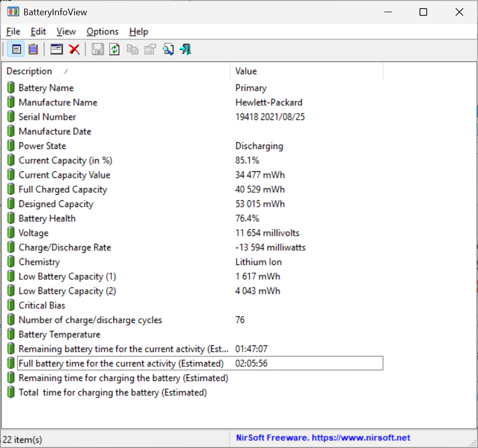Image resolution: width=478 pixels, height=448 pixels.
Task: Select the Voltage row
Action: click(102, 233)
